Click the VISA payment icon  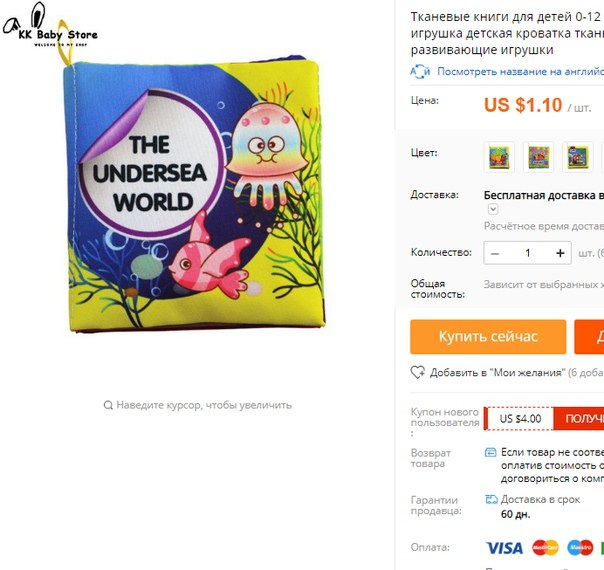[504, 548]
